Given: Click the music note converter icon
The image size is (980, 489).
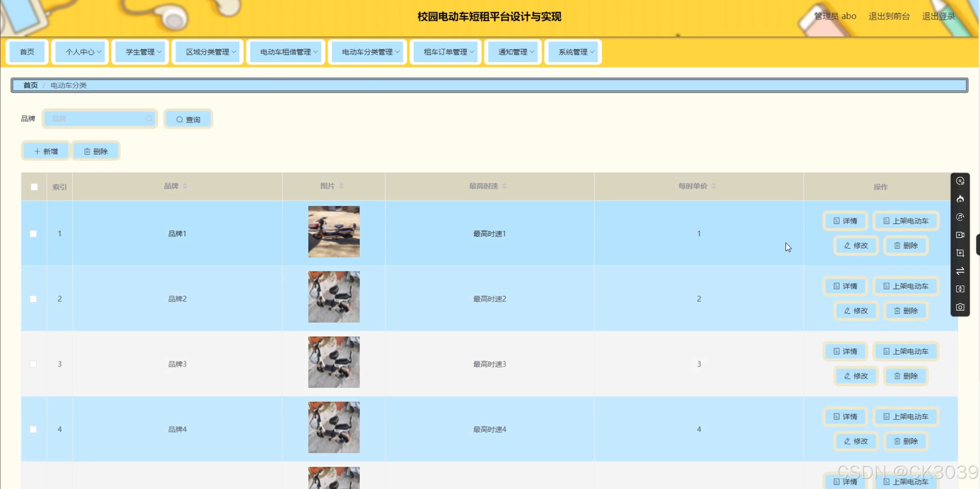Looking at the screenshot, I should click(960, 217).
